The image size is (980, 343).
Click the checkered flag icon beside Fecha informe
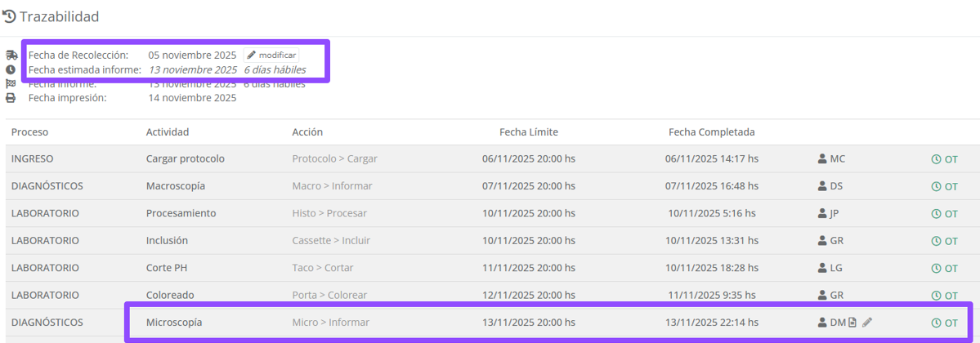point(11,84)
